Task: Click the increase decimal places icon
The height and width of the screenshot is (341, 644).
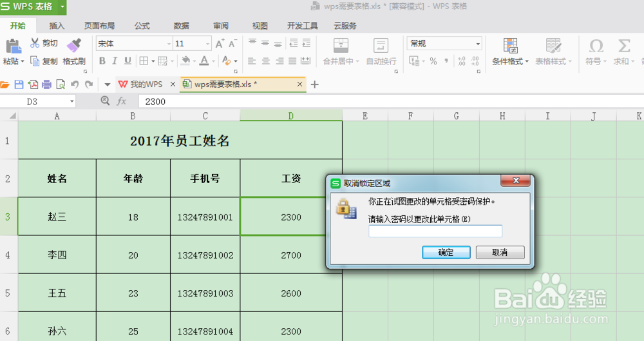Action: coord(462,61)
